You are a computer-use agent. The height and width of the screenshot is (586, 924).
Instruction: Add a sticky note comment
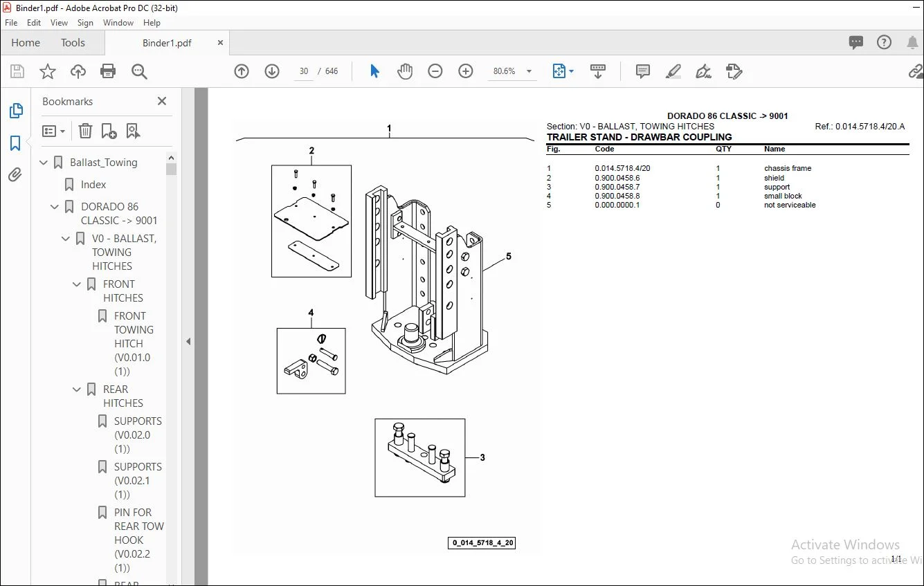tap(643, 71)
